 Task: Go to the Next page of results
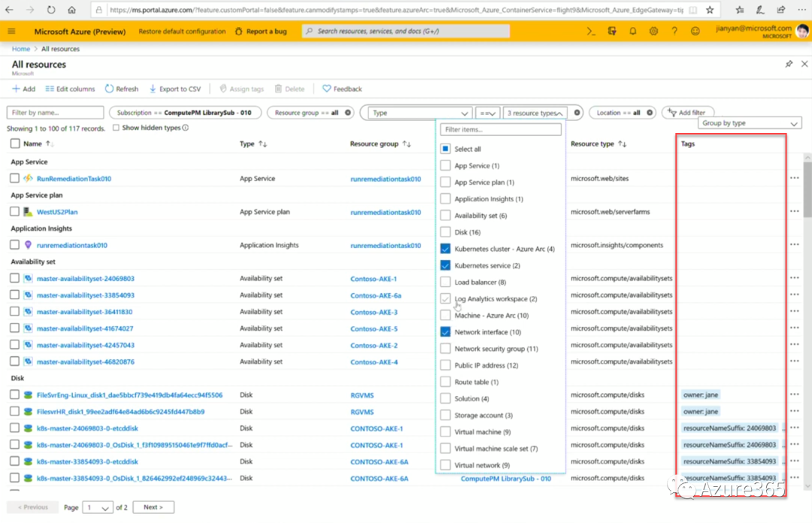[153, 507]
